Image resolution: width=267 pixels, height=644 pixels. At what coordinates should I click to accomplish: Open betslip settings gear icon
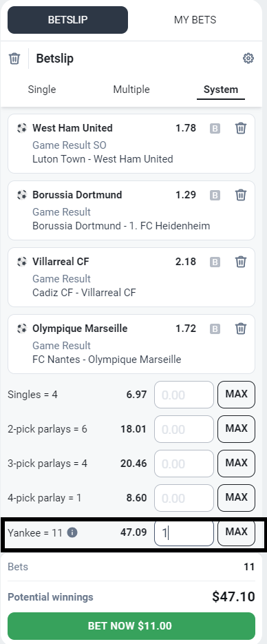coord(248,59)
